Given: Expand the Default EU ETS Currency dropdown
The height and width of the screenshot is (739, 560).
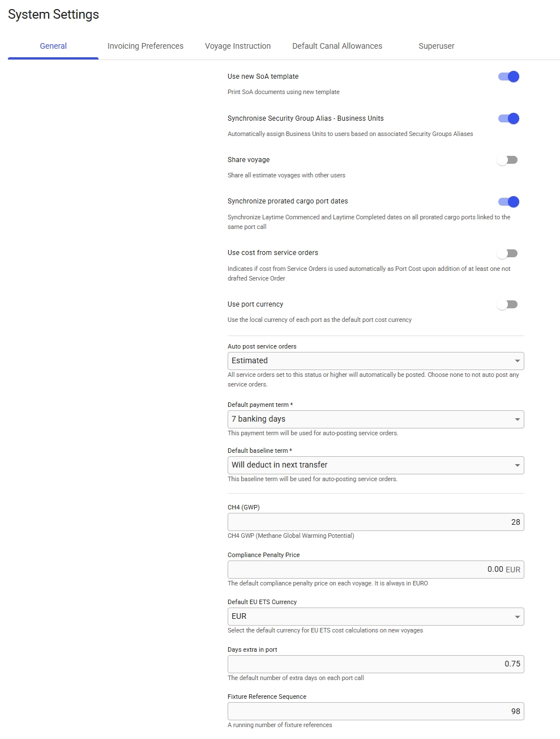Looking at the screenshot, I should point(375,617).
